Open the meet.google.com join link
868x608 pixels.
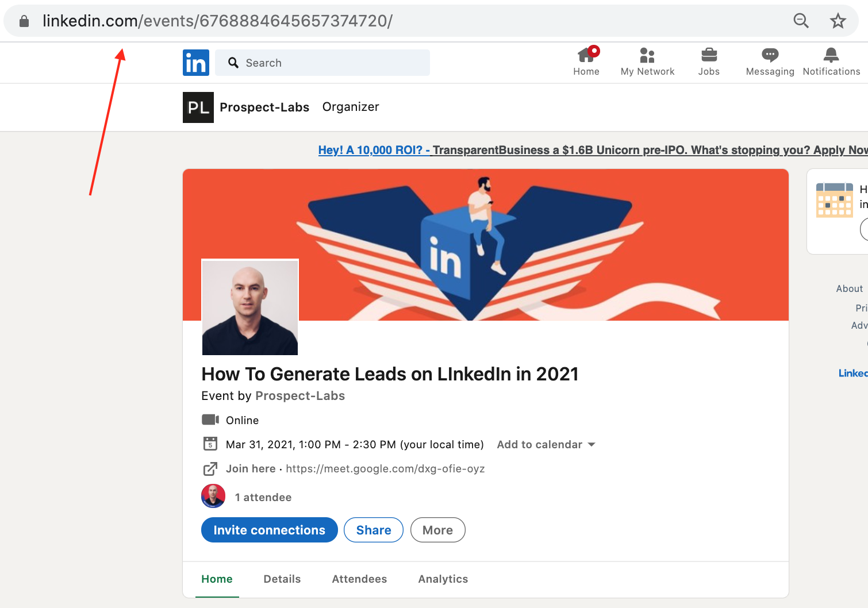(x=385, y=469)
